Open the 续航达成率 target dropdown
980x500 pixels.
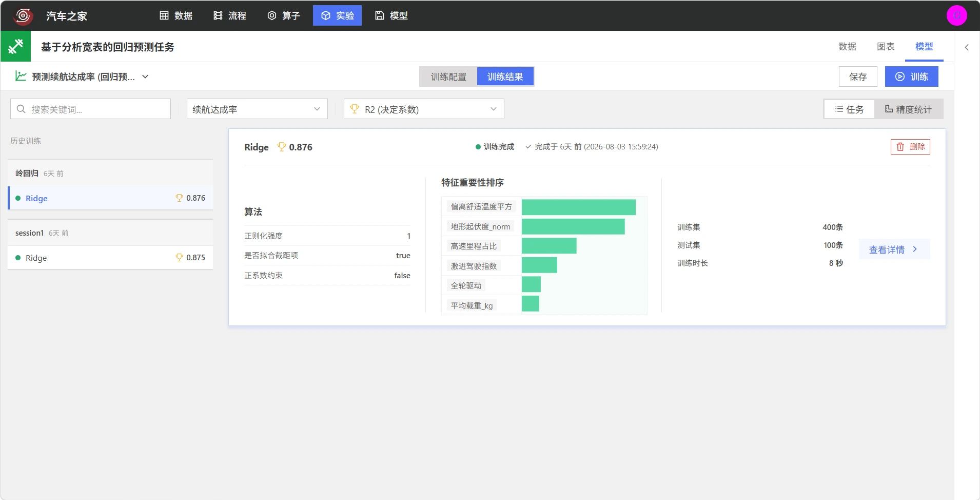click(257, 109)
